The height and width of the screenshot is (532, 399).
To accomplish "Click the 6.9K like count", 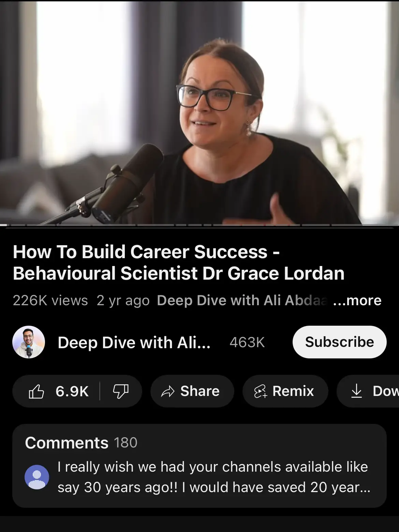I will pos(72,391).
